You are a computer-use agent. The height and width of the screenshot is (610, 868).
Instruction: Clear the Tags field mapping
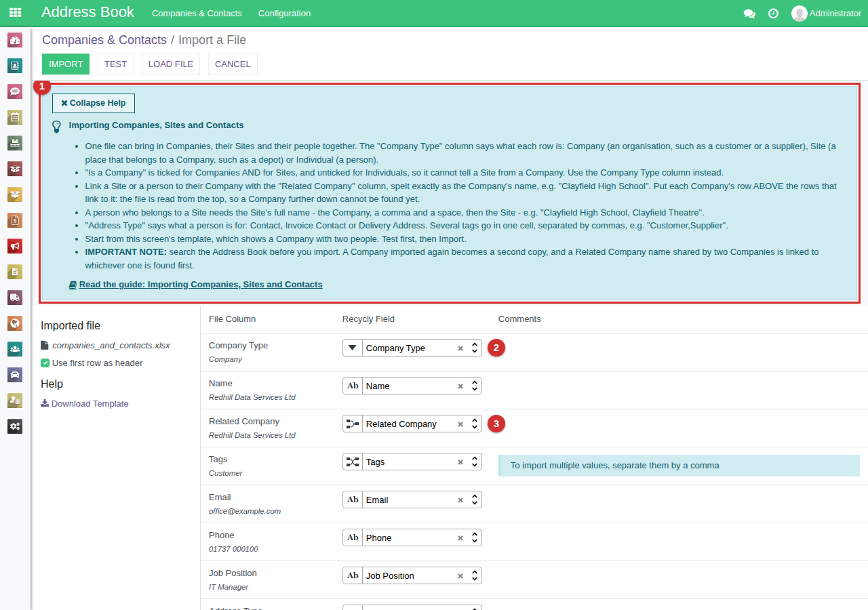[460, 462]
